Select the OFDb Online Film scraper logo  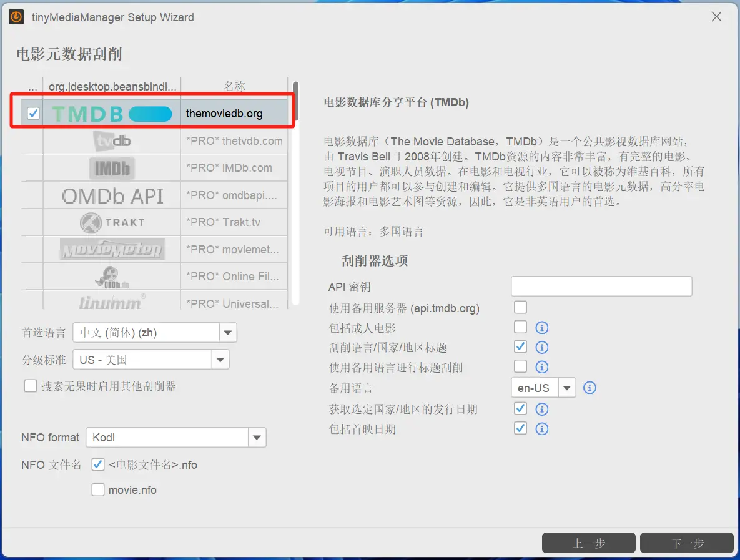click(x=112, y=276)
